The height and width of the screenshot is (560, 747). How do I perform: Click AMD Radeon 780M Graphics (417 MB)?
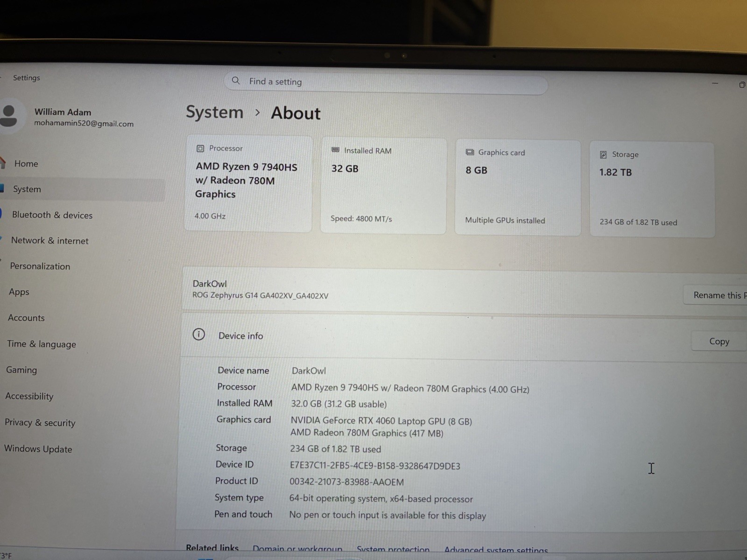(367, 433)
